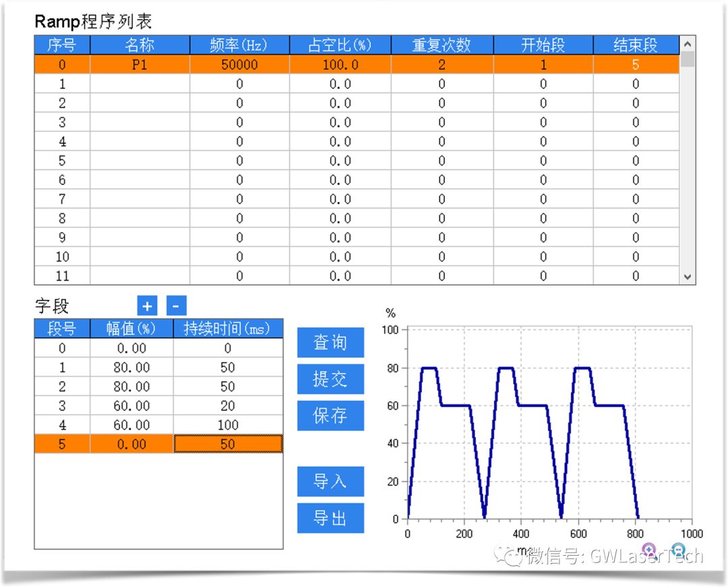
Task: Click the plus button to add a segment
Action: pyautogui.click(x=147, y=306)
